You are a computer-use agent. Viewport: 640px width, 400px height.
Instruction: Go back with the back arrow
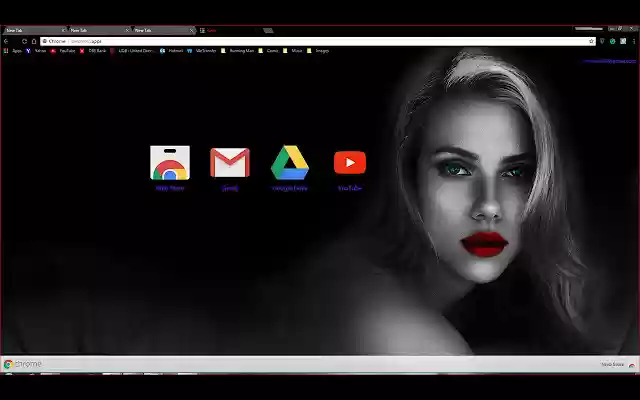(x=6, y=41)
